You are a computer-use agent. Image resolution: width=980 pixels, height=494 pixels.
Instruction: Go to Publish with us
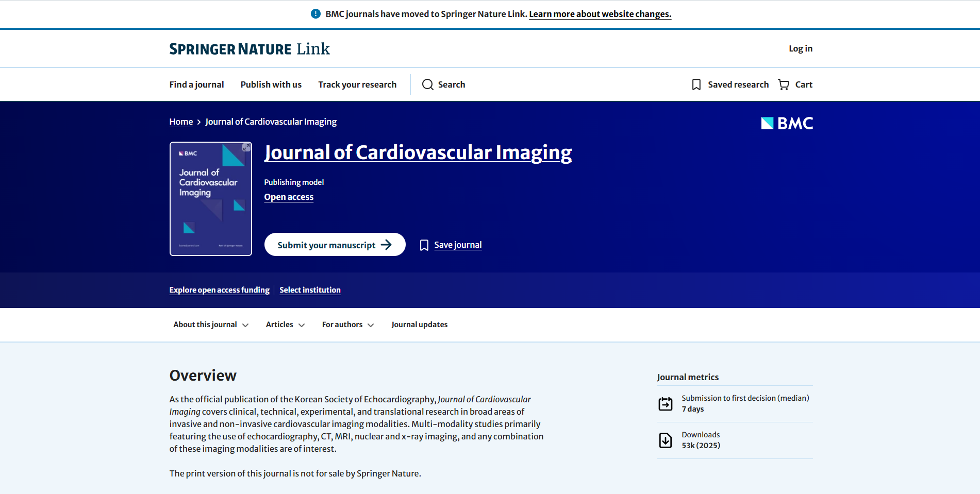coord(271,84)
